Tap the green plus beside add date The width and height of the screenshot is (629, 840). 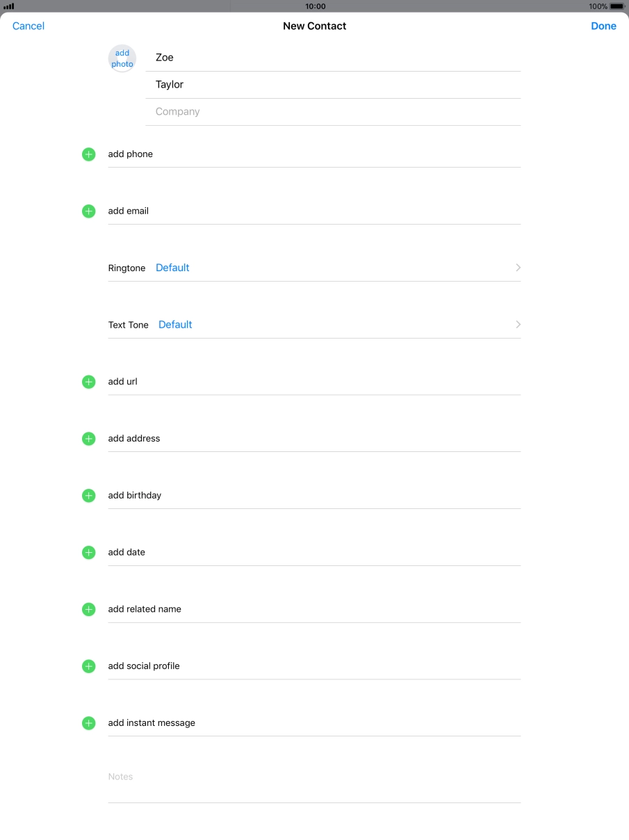pos(89,553)
